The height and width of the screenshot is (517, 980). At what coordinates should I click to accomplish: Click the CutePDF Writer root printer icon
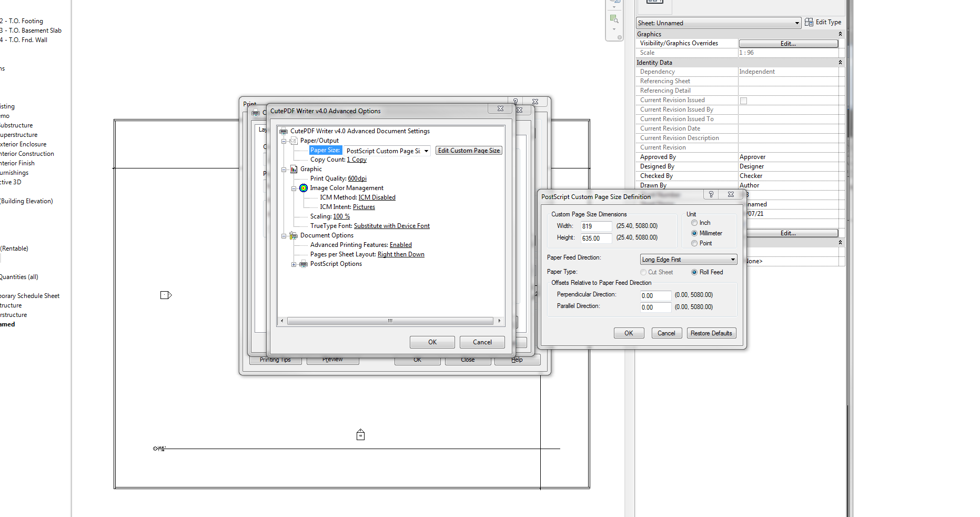pos(283,131)
